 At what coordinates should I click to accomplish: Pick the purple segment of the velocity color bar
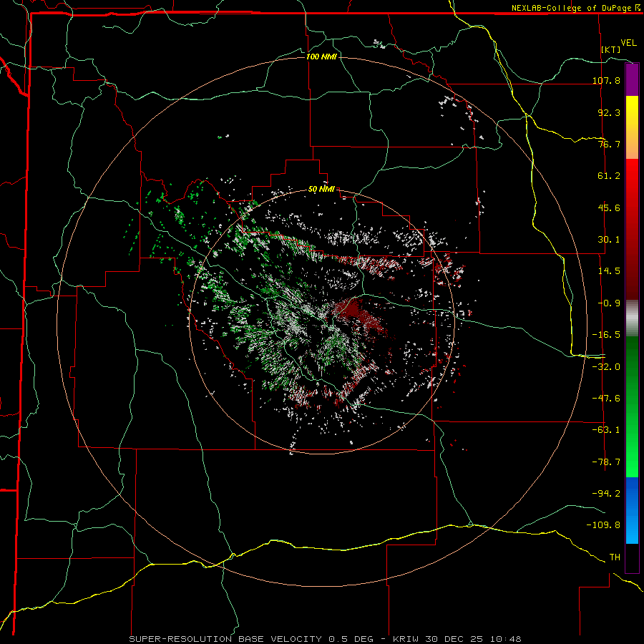pos(632,79)
